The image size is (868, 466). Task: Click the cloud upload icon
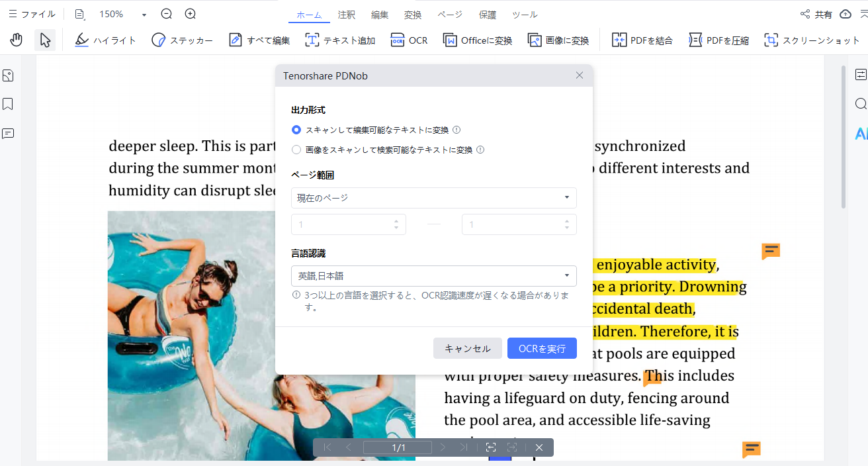coord(846,14)
